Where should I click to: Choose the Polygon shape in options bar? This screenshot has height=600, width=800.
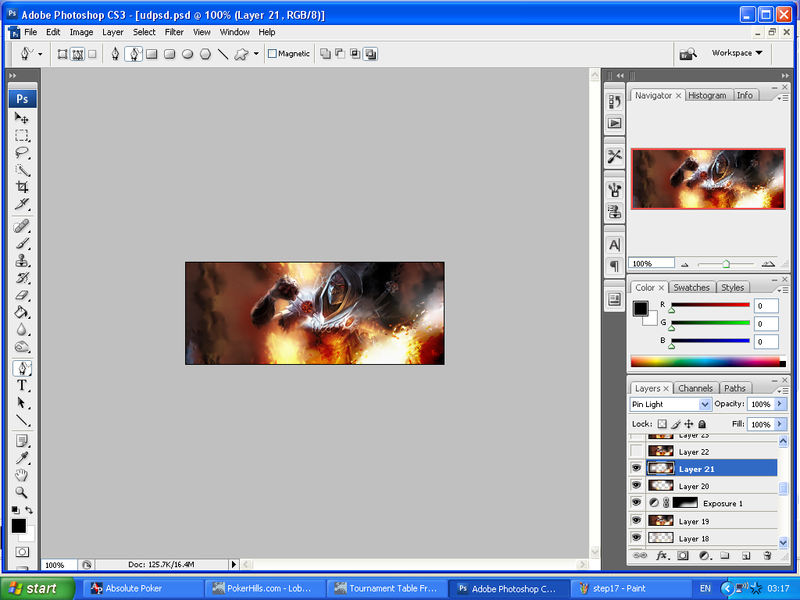click(x=205, y=54)
